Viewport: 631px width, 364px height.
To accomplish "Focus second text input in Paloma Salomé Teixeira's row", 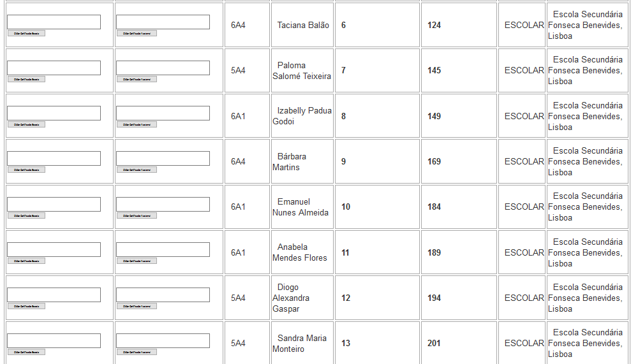I will coord(163,68).
